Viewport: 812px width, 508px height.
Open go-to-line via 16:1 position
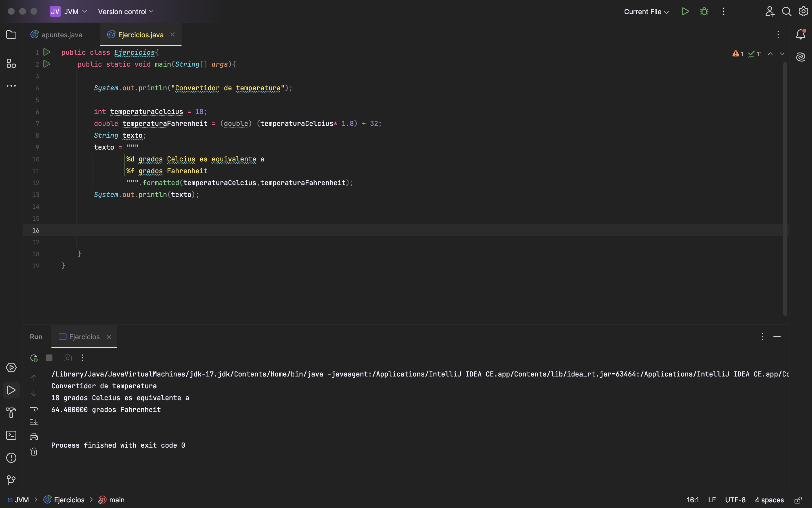coord(692,500)
